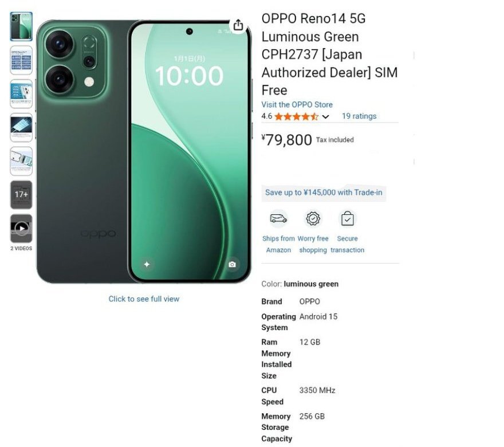Expand the star rating dropdown chevron
This screenshot has width=504, height=447.
[x=325, y=117]
